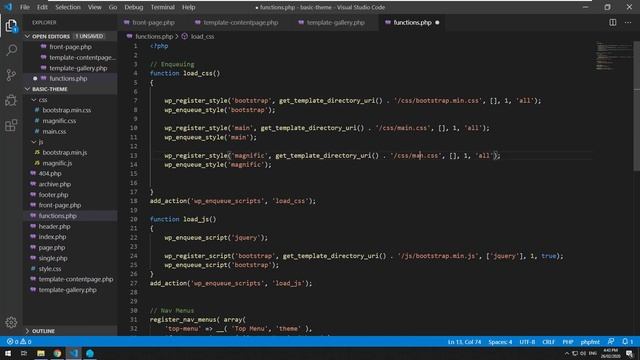Open the Edit menu
640x360 pixels.
click(42, 7)
